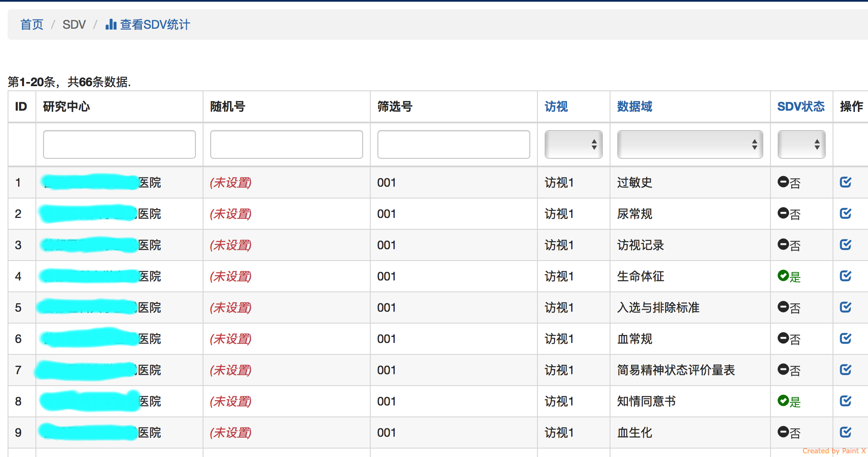Image resolution: width=868 pixels, height=457 pixels.
Task: Click edit icon for 生命体征 row
Action: point(845,276)
